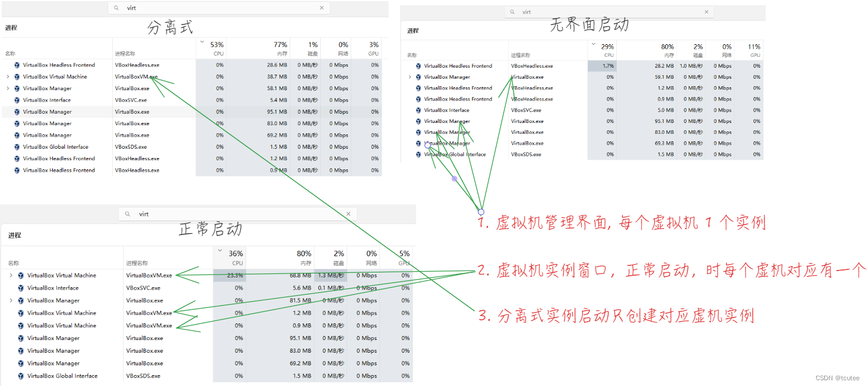868x386 pixels.
Task: Click VirtualBox Manager 59.1 MB row icon
Action: click(418, 77)
